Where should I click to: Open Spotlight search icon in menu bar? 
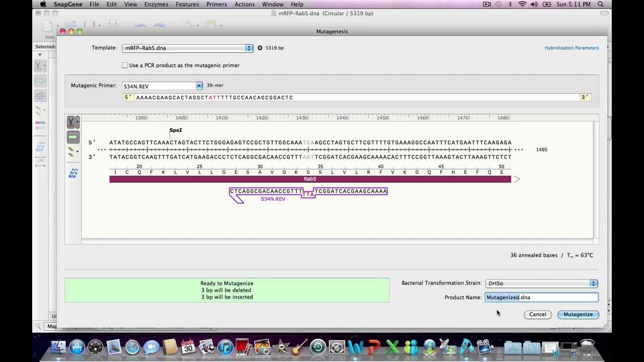(x=601, y=5)
